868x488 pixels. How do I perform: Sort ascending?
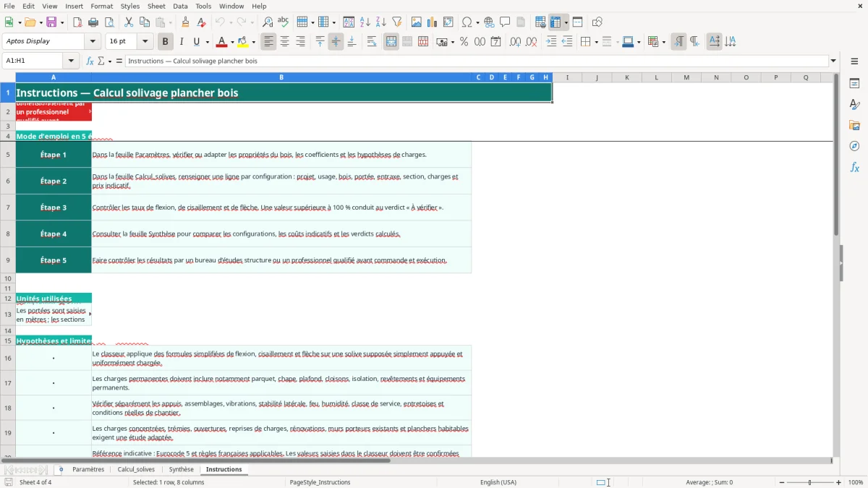[x=365, y=22]
